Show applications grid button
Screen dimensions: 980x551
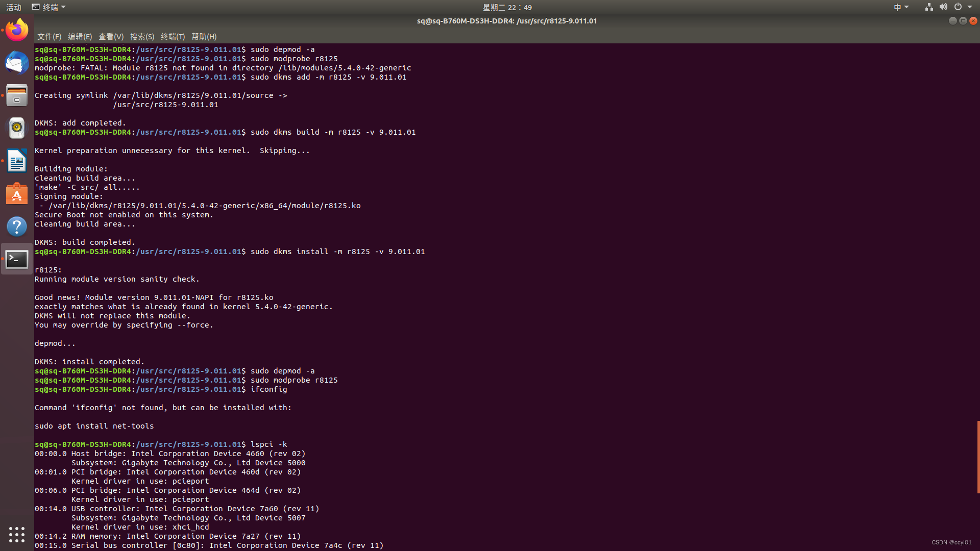pyautogui.click(x=17, y=534)
